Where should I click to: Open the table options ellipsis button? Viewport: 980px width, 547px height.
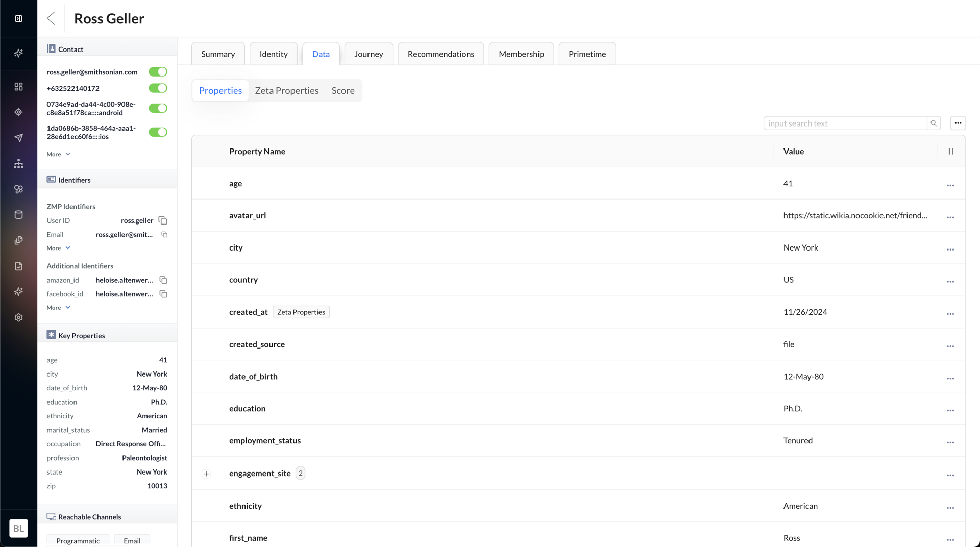point(958,123)
